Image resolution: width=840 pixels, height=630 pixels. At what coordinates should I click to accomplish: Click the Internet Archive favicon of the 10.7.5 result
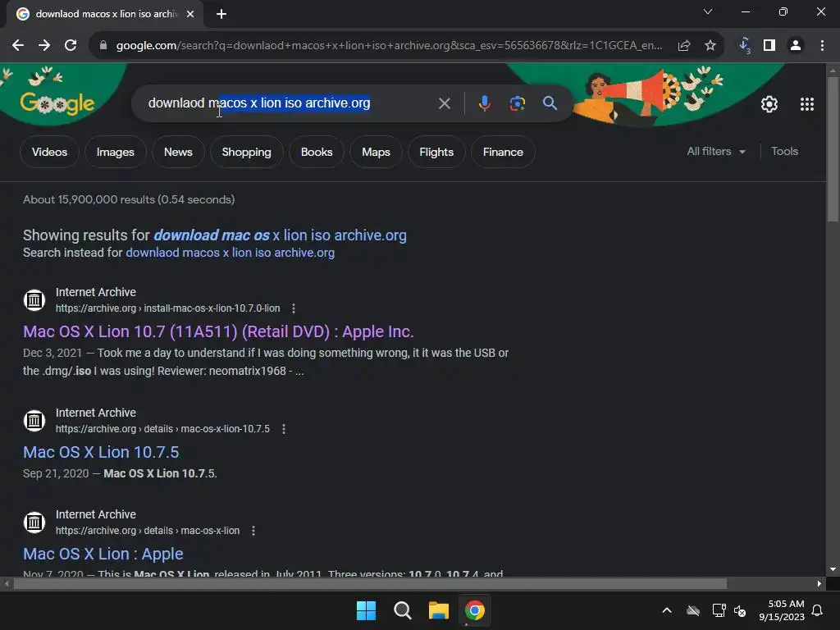click(x=34, y=421)
